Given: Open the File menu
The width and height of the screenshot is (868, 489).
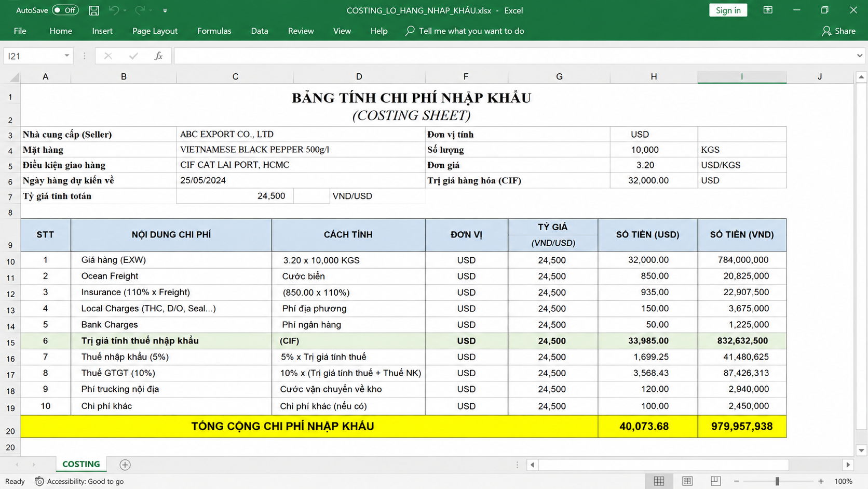Looking at the screenshot, I should pyautogui.click(x=20, y=31).
